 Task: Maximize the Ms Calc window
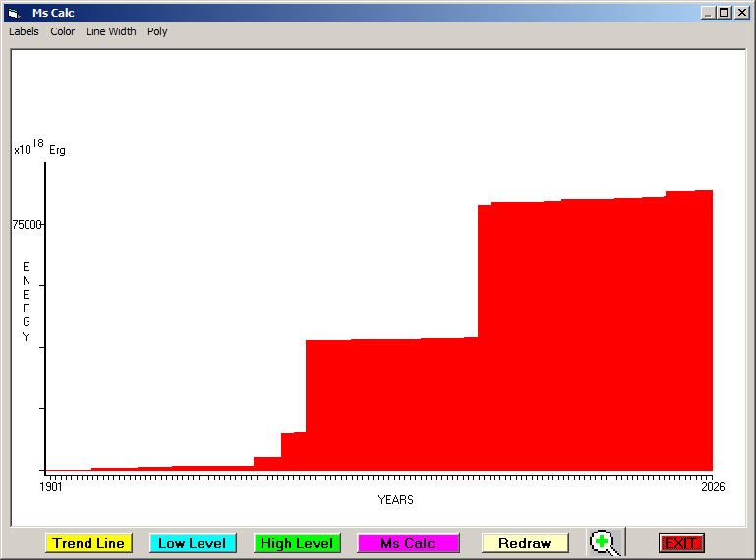coord(725,13)
